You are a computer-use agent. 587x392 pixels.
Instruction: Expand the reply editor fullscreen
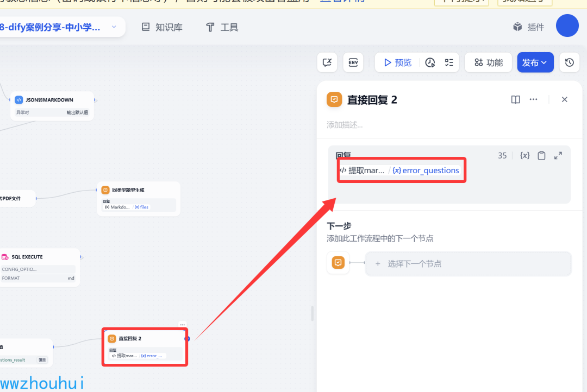coord(558,156)
